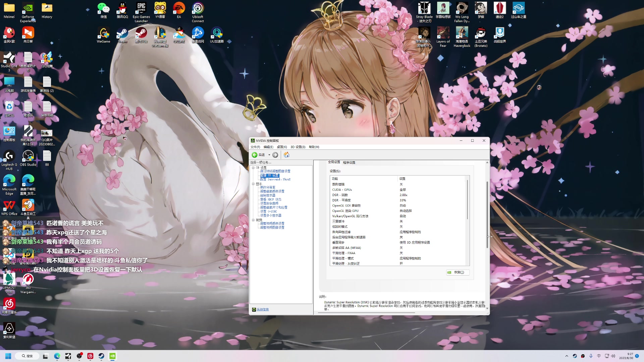Open the 3D 设置(3) menu

(298, 147)
